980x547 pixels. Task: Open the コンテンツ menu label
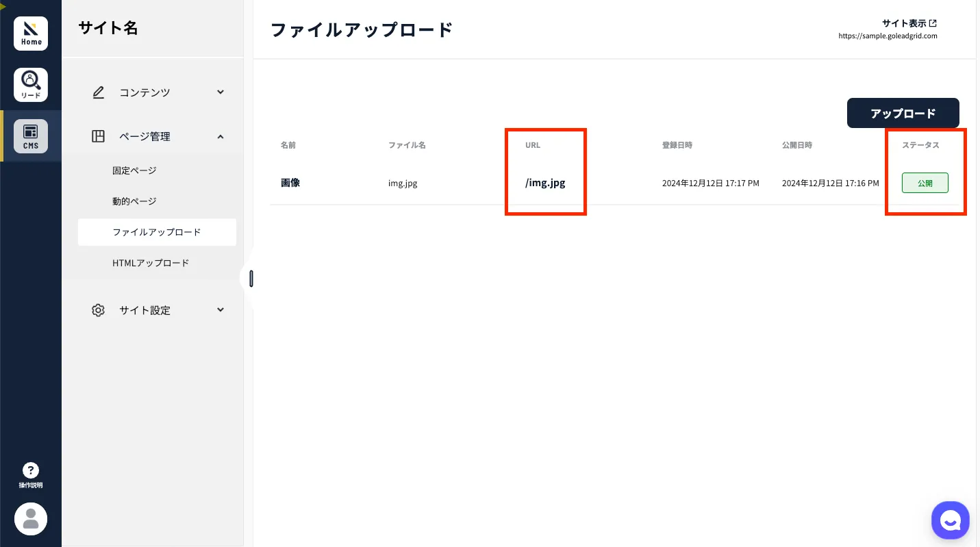click(x=145, y=92)
